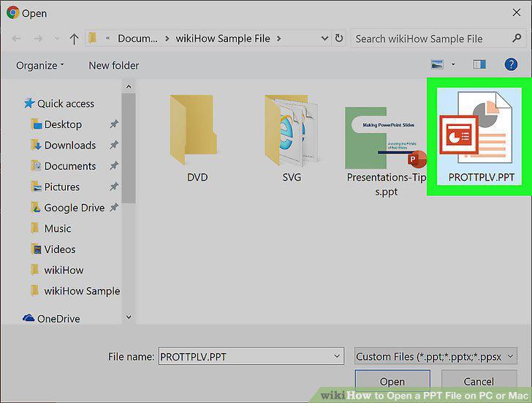This screenshot has height=403, width=532.
Task: Open the address bar history dropdown
Action: pos(324,38)
